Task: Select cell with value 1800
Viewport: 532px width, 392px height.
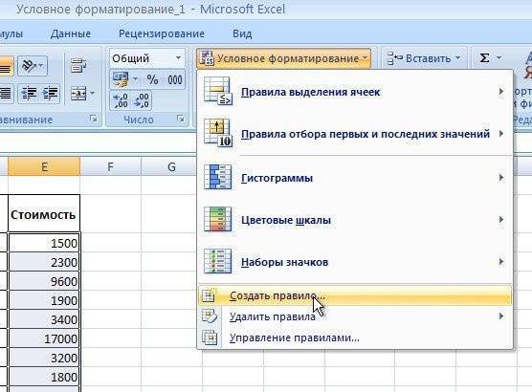Action: click(44, 377)
